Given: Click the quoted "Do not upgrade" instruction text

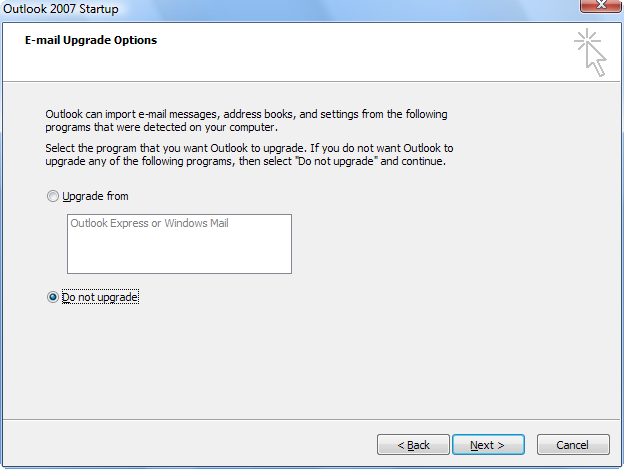Looking at the screenshot, I should pyautogui.click(x=336, y=161).
